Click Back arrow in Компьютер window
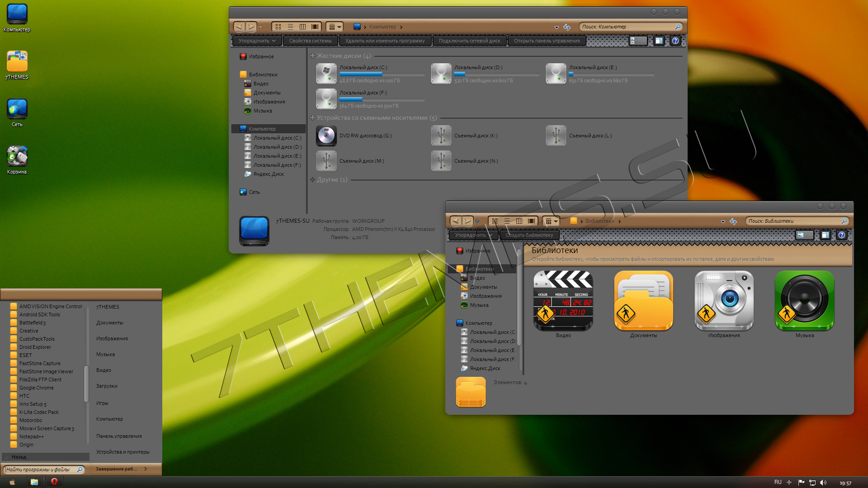The image size is (868, 488). point(239,27)
